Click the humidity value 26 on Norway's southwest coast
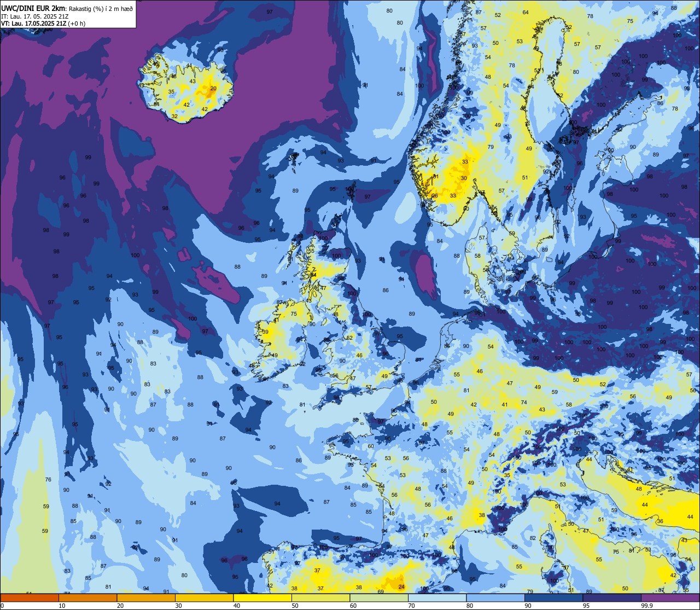Image resolution: width=700 pixels, height=610 pixels. [435, 196]
